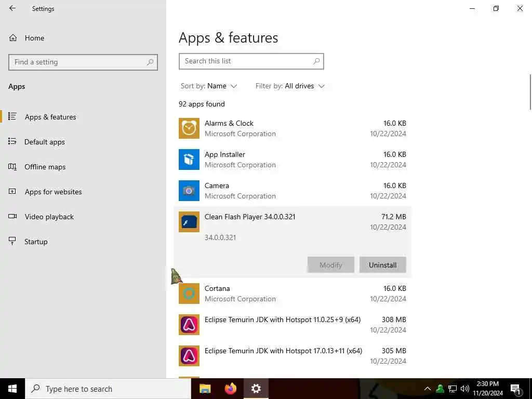Click the Type here to search taskbar box
The image size is (532, 399).
pyautogui.click(x=108, y=389)
